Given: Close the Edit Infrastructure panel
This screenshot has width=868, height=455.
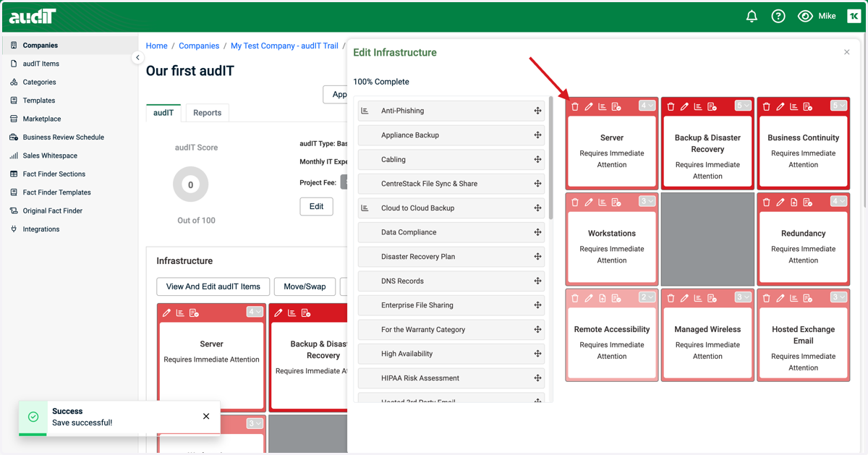Looking at the screenshot, I should (847, 52).
